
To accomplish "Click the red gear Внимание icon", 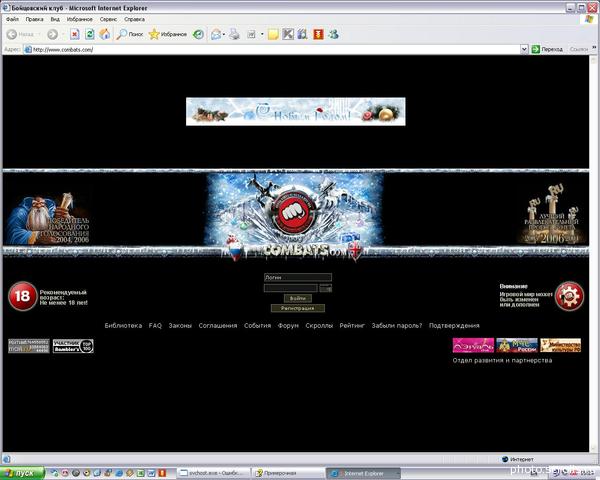I will tap(569, 296).
